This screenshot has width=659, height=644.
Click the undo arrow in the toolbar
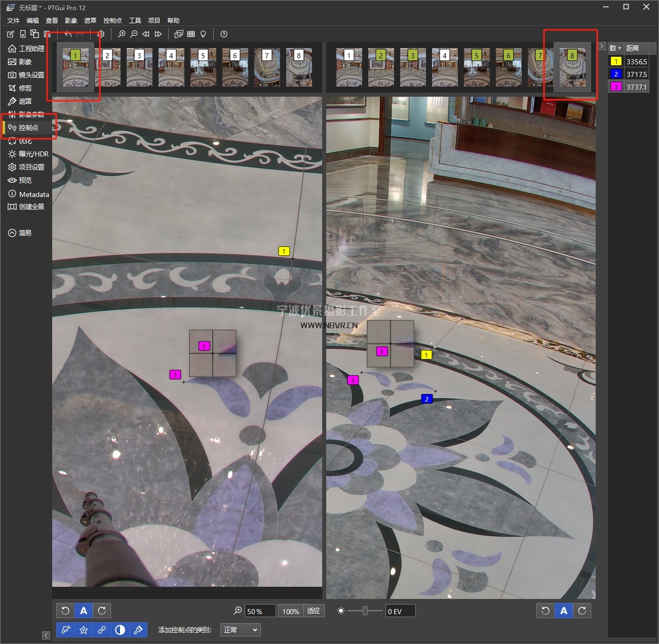tap(68, 34)
